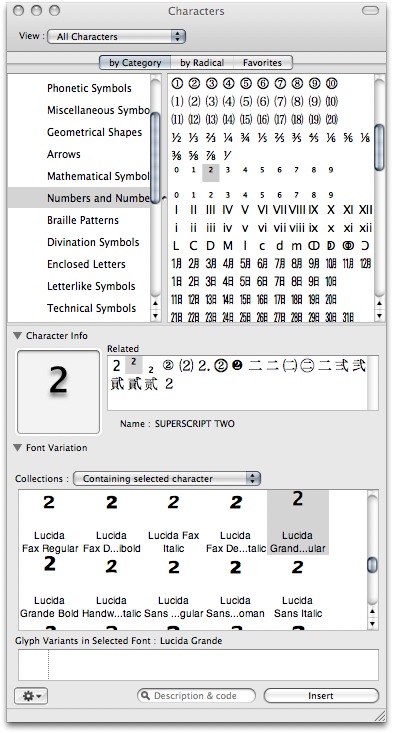Pick the superscript 9 character
Screen dimensions: 393x733
[x=331, y=170]
